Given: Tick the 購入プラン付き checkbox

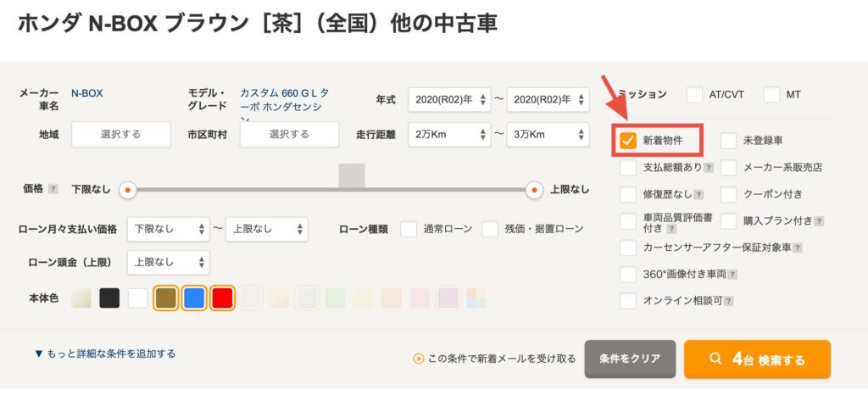Looking at the screenshot, I should 728,221.
